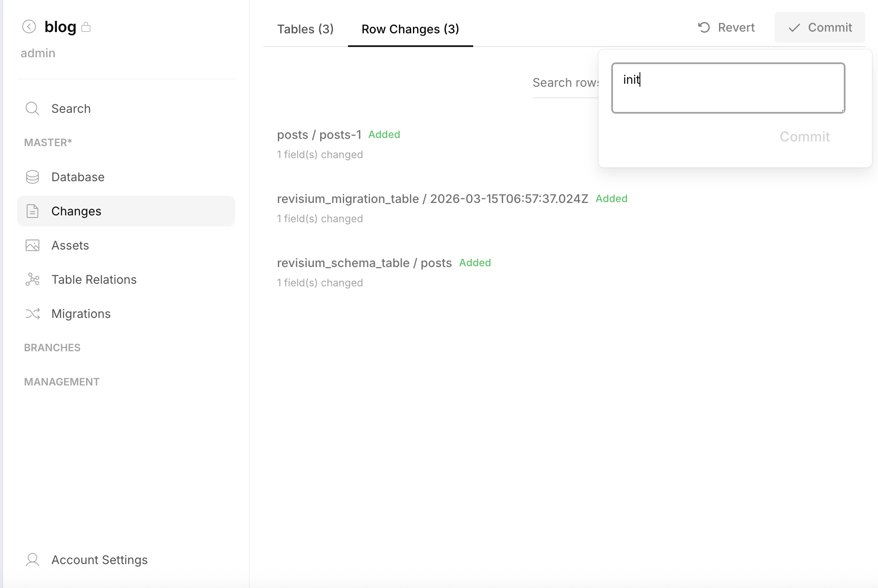Switch to the Tables tab
The image size is (878, 588).
(305, 29)
